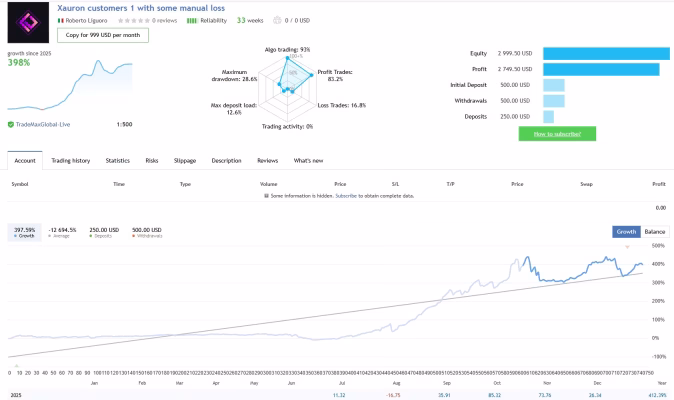Click Copy for 999 USD per month
This screenshot has width=674, height=400.
(x=103, y=35)
